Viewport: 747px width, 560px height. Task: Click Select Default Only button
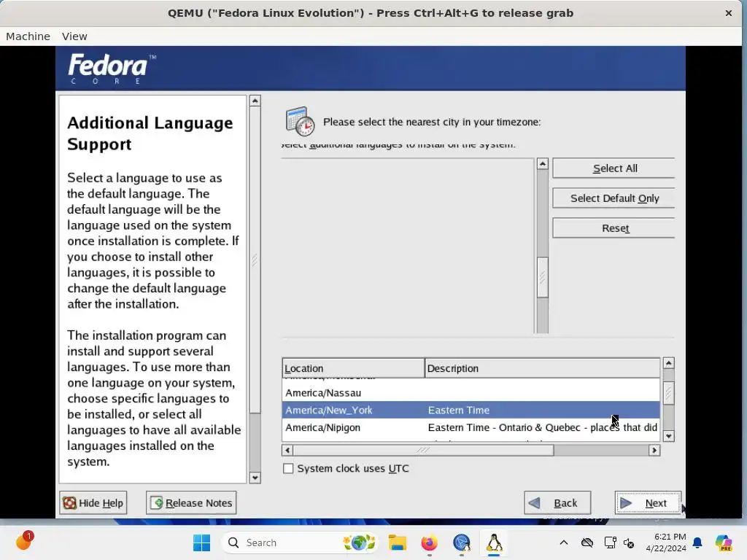click(x=614, y=198)
